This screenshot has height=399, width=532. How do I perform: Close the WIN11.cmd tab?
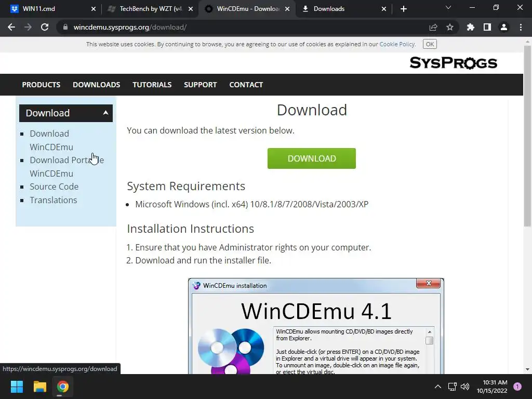click(94, 9)
